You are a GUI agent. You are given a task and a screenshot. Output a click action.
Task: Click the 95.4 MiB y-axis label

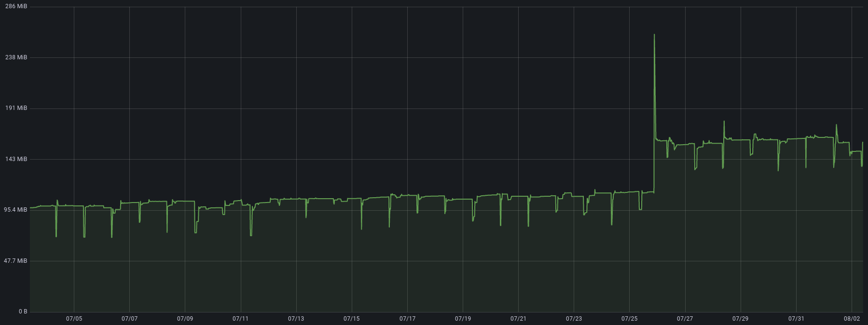pos(14,210)
